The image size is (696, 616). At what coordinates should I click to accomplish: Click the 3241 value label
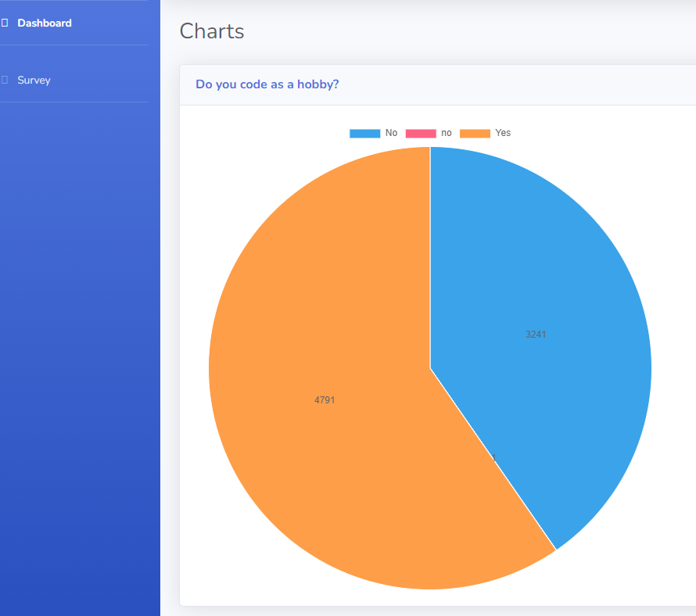536,334
